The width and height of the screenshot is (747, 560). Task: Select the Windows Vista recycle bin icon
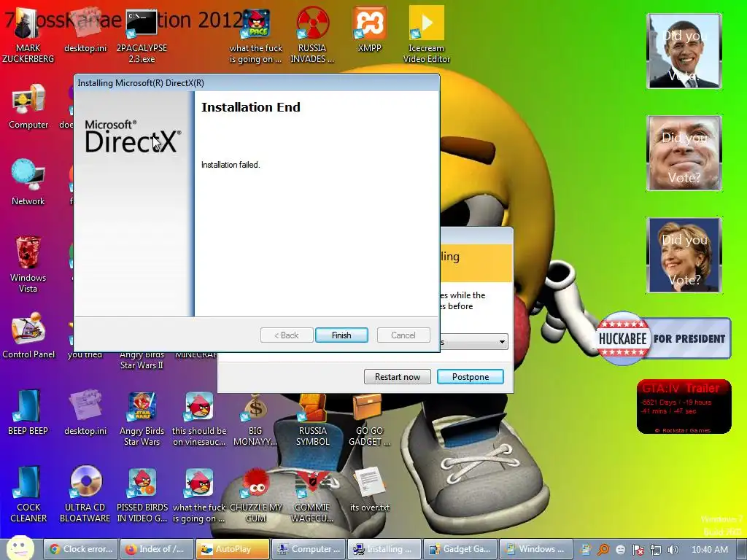[x=28, y=264]
